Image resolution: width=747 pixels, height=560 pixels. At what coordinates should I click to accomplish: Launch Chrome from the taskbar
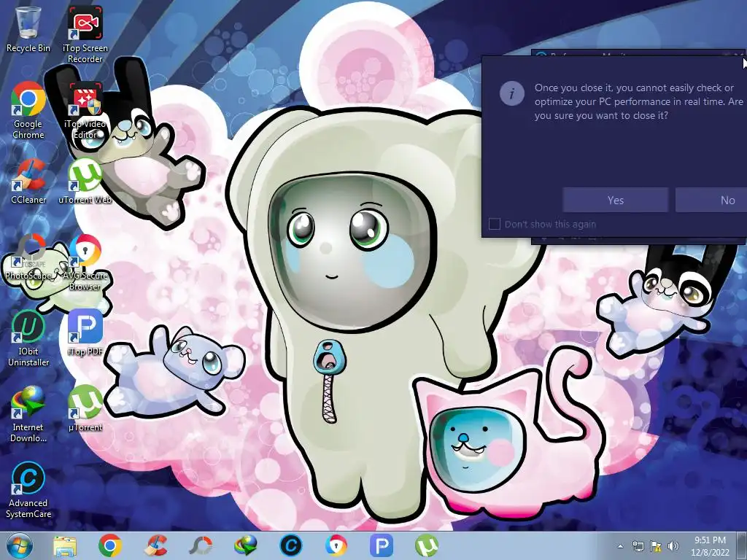point(110,545)
